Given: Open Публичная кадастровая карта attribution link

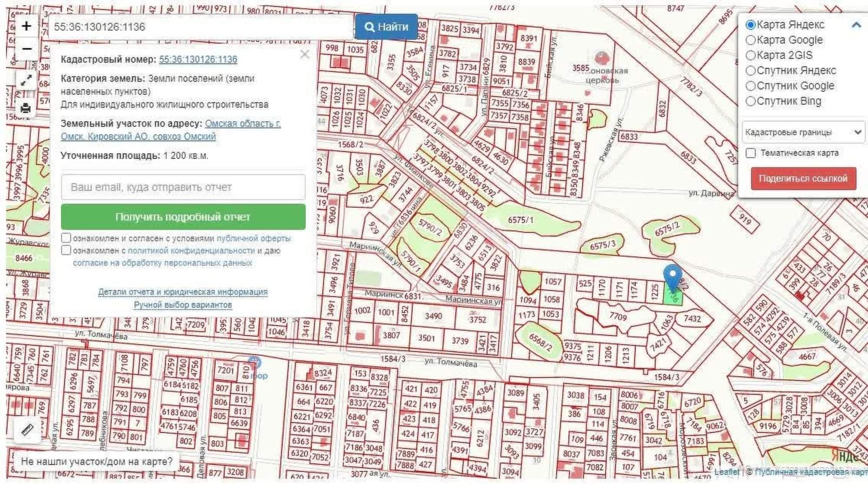Looking at the screenshot, I should point(811,471).
